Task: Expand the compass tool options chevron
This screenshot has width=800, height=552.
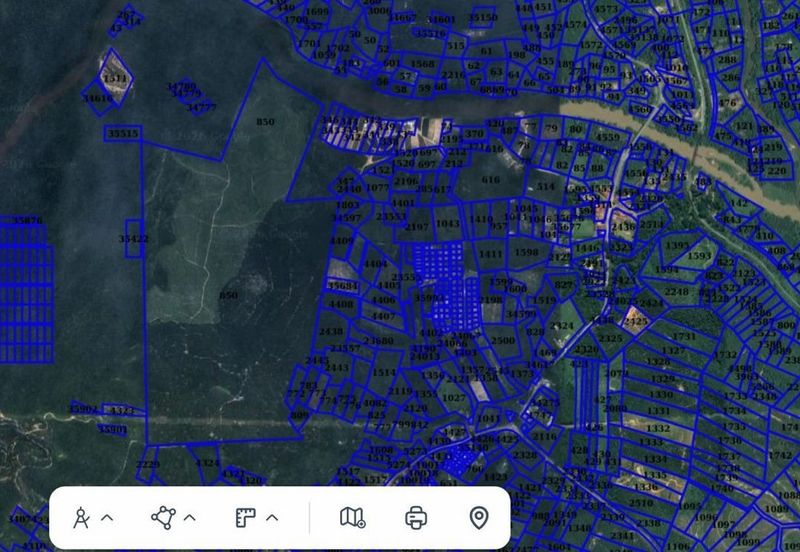Action: (x=108, y=517)
